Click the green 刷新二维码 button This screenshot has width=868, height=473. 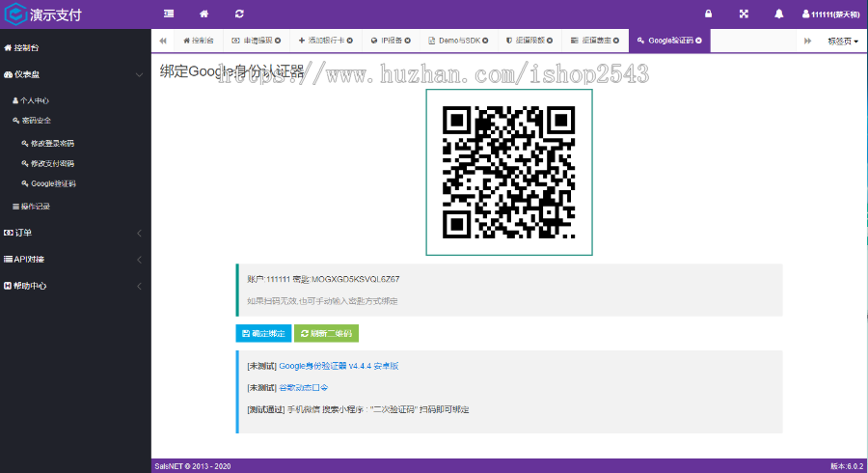(x=326, y=333)
